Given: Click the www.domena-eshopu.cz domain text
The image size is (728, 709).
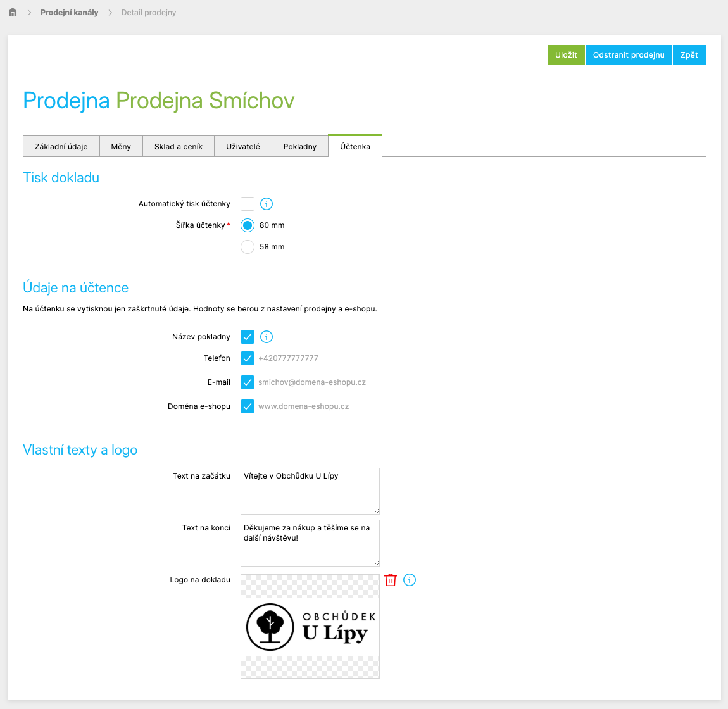Looking at the screenshot, I should pyautogui.click(x=304, y=406).
